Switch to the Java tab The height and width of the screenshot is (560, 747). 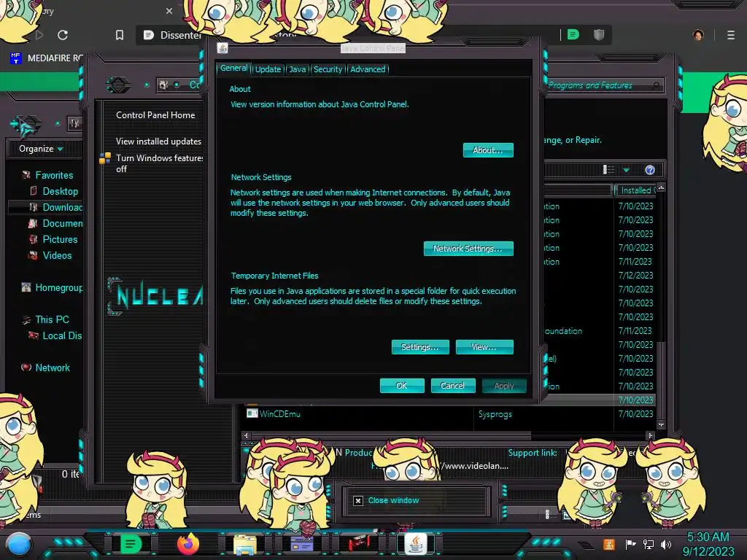(298, 69)
